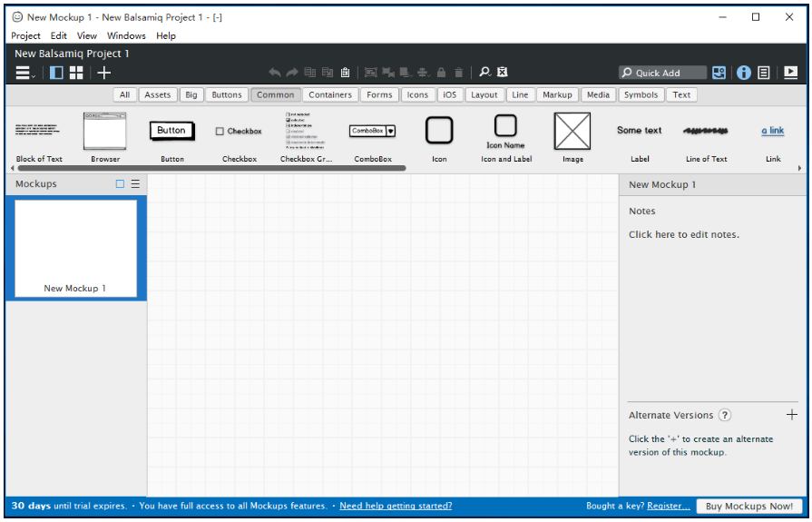This screenshot has height=522, width=812.
Task: Show mockups as list in navigator
Action: click(135, 184)
